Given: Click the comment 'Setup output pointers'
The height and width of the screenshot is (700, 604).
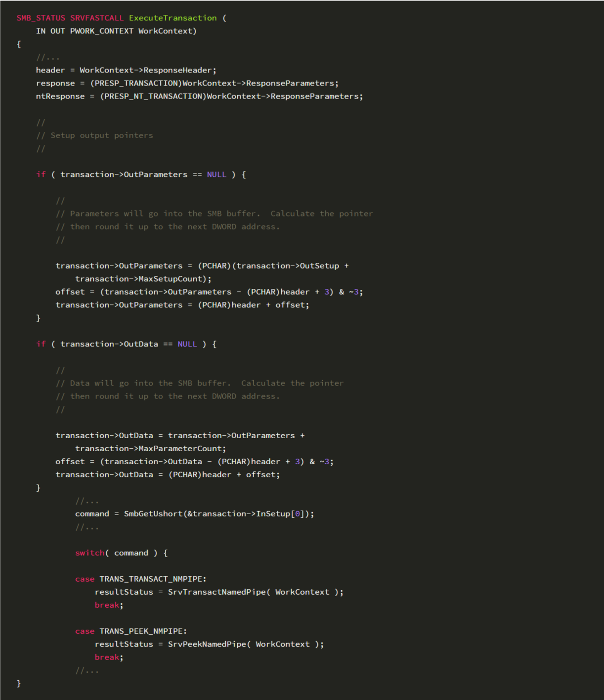Looking at the screenshot, I should (101, 135).
